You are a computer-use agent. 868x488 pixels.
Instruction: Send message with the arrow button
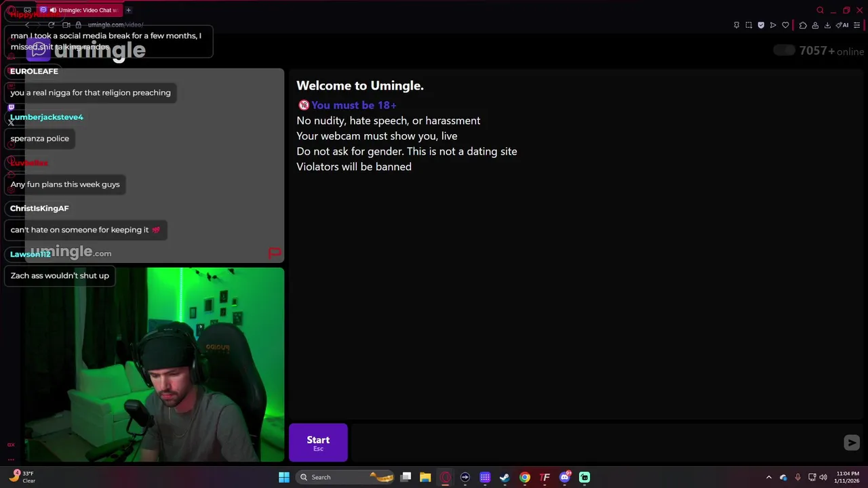tap(852, 443)
